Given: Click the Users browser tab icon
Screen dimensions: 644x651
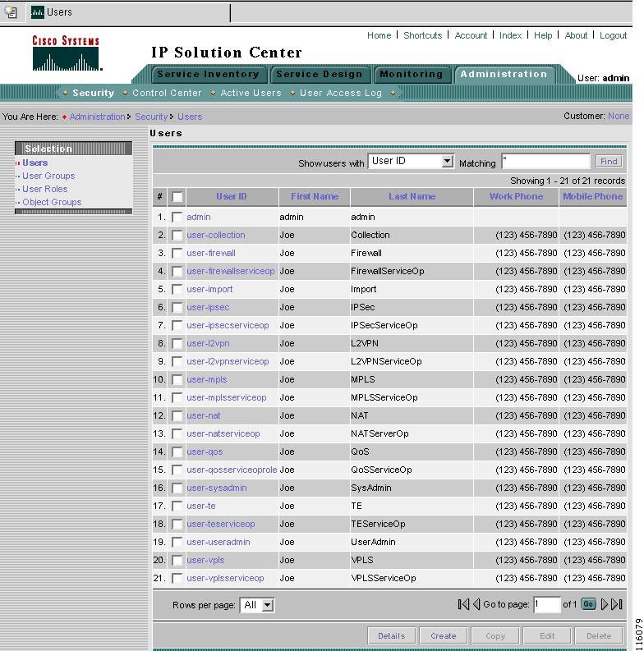Looking at the screenshot, I should (38, 12).
